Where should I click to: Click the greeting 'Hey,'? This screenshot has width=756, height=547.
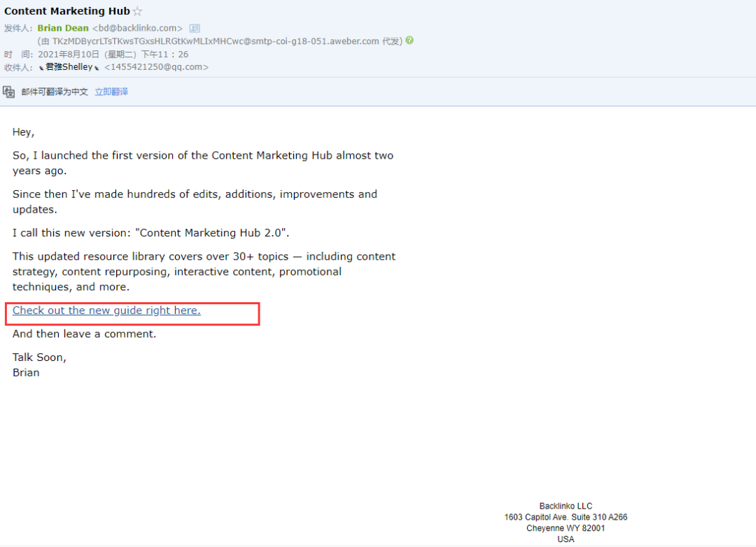(x=23, y=132)
